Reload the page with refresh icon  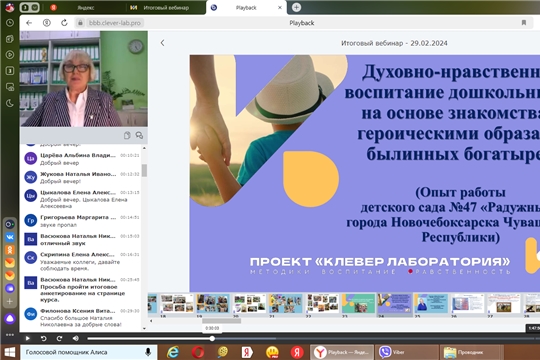click(64, 23)
